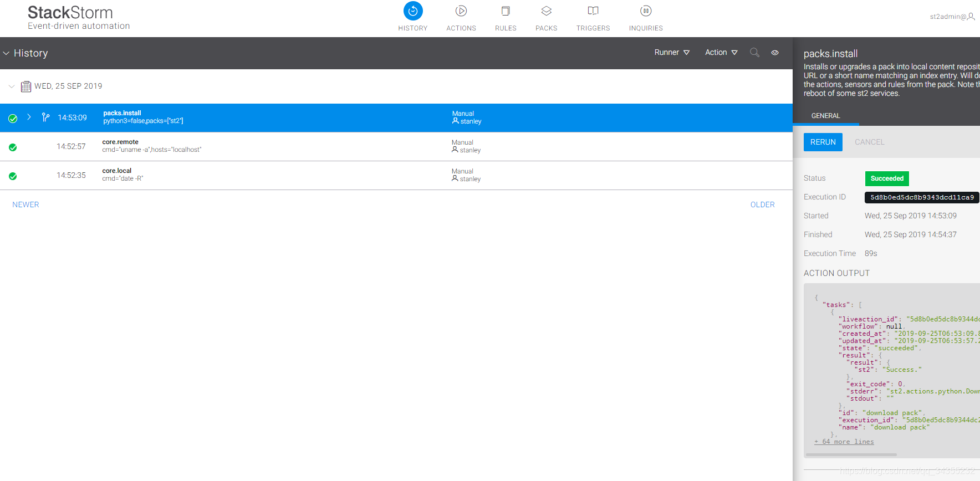Go to ACTIONS in the top navigation
This screenshot has height=481, width=980.
(461, 28)
